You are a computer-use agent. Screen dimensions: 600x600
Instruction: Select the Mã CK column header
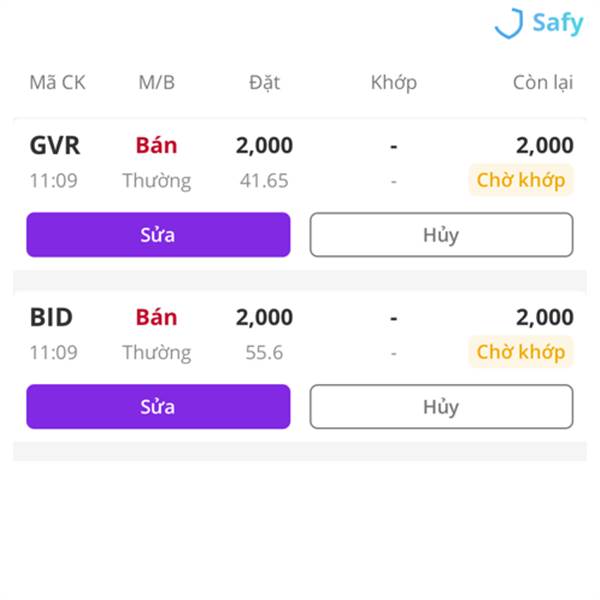(57, 83)
